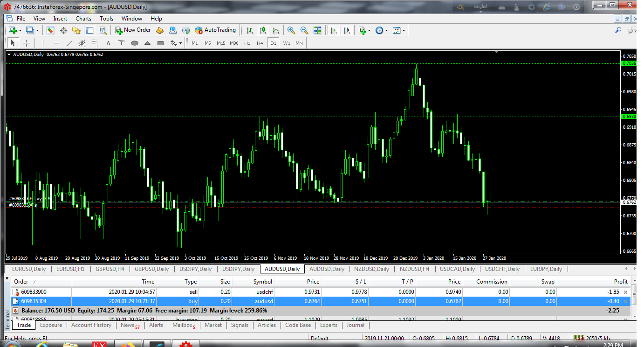Expand the triangle beside AUDUSD,Daily title
644x347 pixels.
tap(9, 55)
